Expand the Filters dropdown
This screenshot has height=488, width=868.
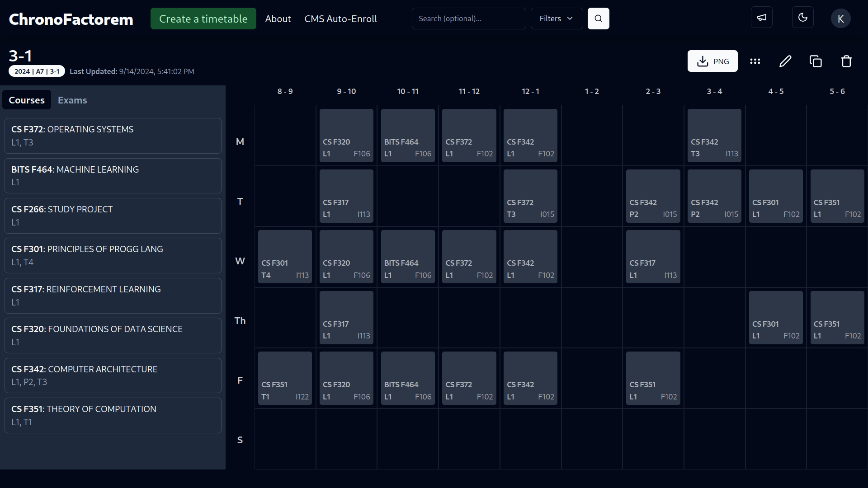coord(556,19)
